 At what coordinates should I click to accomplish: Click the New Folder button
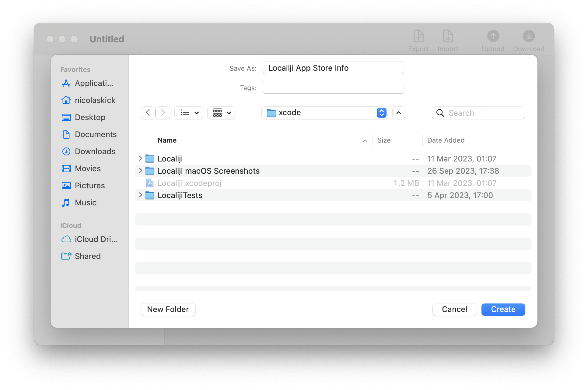[168, 309]
